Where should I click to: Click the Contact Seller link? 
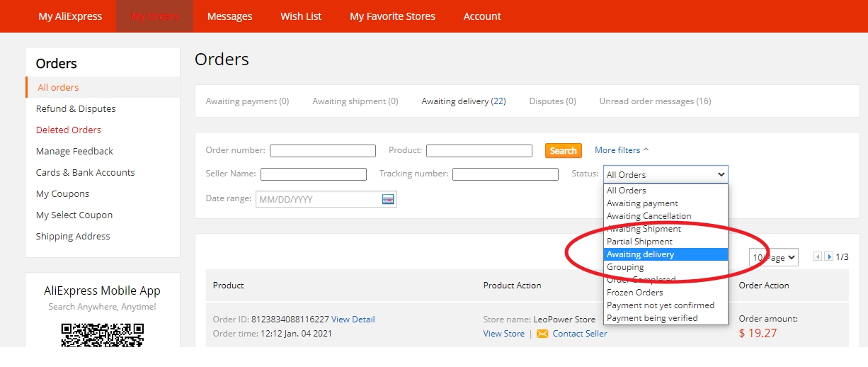[580, 334]
